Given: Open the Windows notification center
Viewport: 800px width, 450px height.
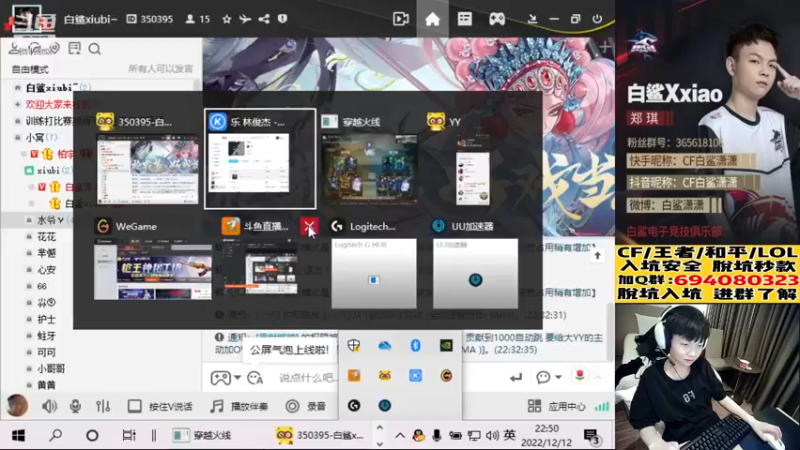Looking at the screenshot, I should pyautogui.click(x=592, y=436).
